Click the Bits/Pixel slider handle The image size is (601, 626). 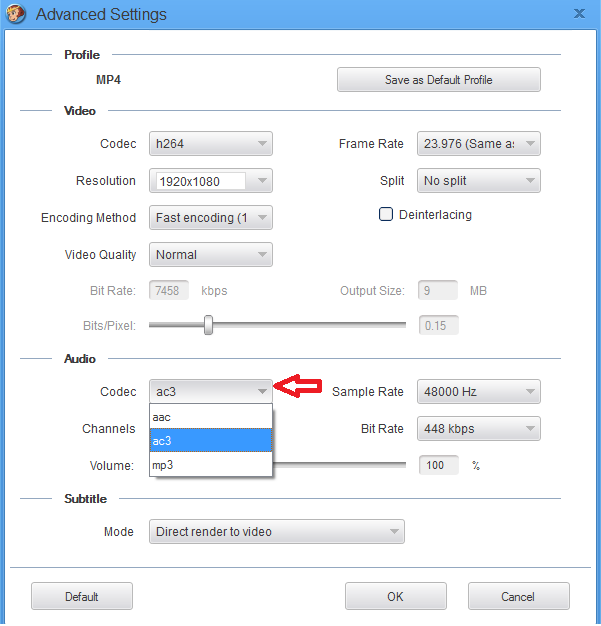(x=208, y=325)
